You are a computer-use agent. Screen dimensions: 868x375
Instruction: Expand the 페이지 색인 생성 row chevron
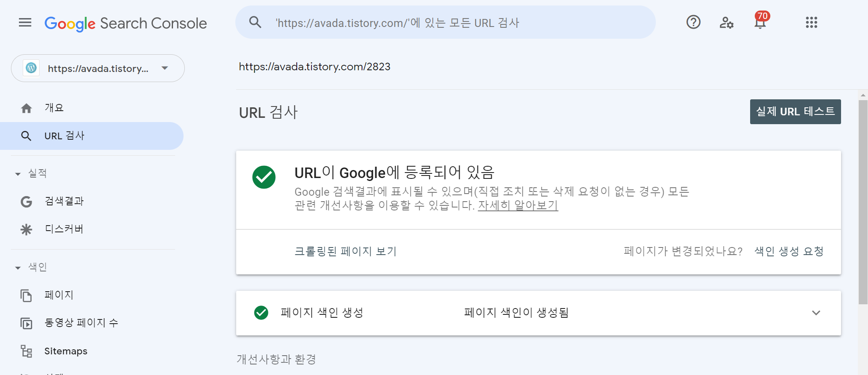(x=816, y=313)
